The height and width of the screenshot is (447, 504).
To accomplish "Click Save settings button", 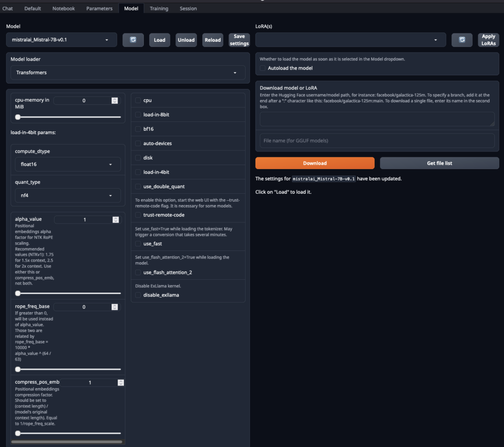I will [x=239, y=40].
